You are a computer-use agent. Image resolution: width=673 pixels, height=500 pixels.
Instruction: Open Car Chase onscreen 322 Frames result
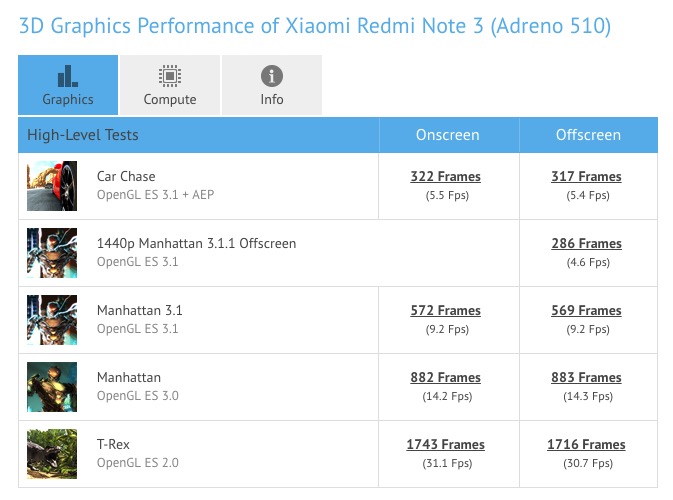pos(445,177)
